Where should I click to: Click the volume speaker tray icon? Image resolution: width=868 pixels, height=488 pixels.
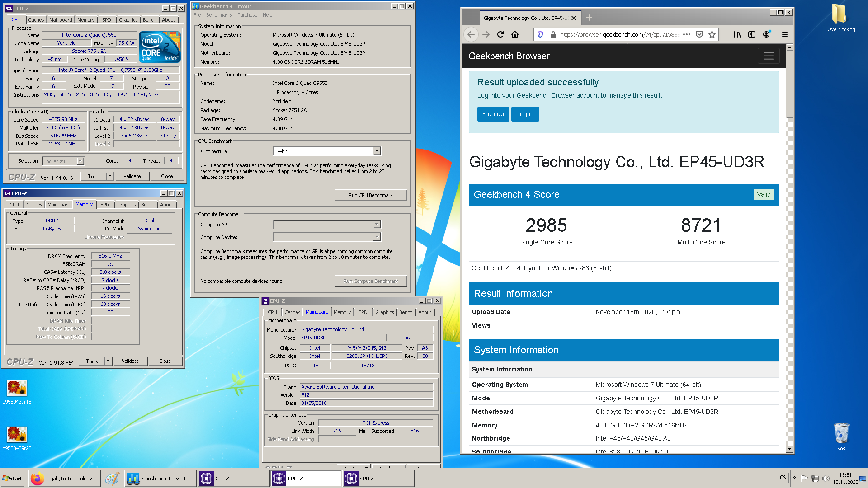click(826, 479)
